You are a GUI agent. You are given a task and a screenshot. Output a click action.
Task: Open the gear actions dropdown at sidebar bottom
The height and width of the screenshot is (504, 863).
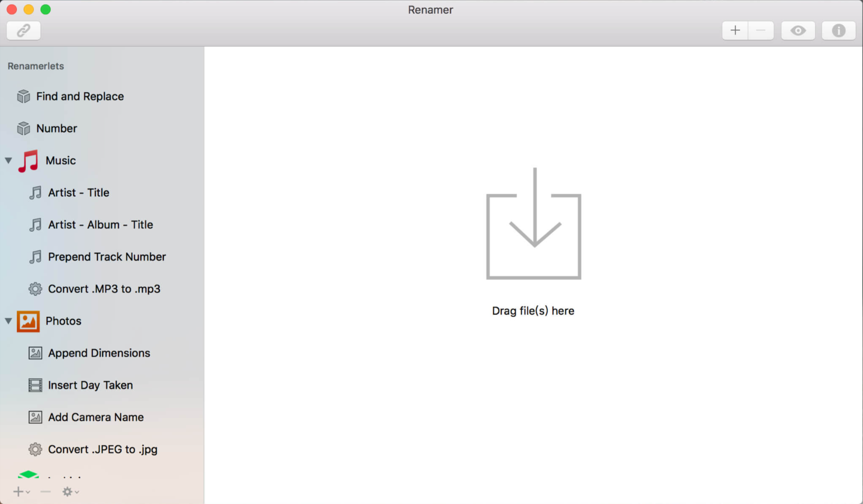click(70, 492)
